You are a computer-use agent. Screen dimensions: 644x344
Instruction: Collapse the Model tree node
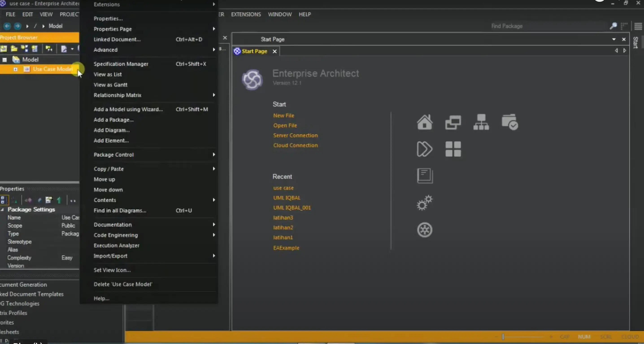click(x=4, y=60)
